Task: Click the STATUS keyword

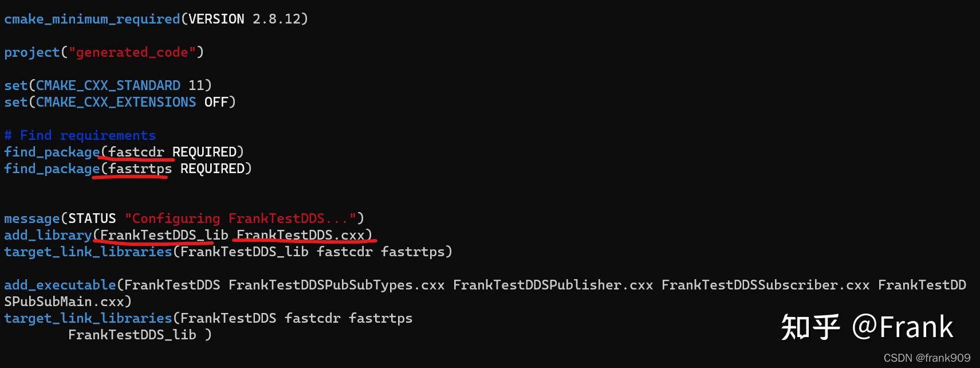Action: pyautogui.click(x=92, y=218)
